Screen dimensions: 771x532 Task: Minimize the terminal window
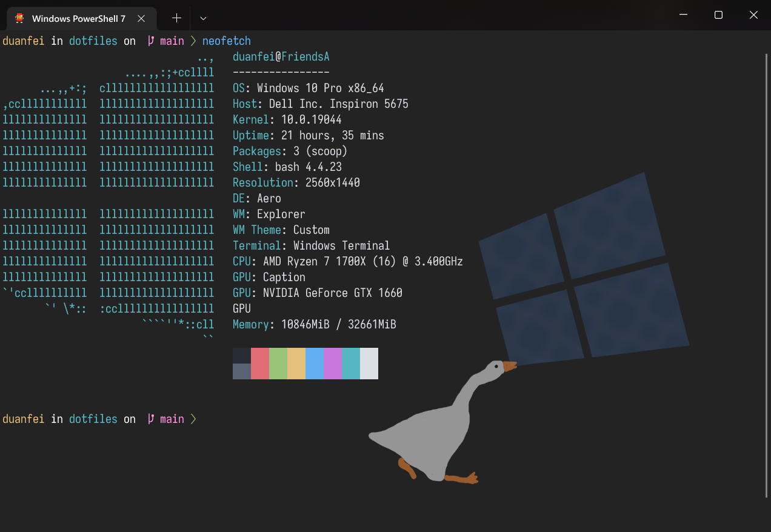[x=683, y=15]
